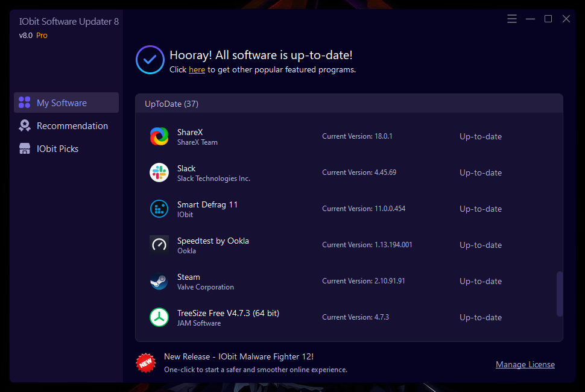Click Current Version: 18.0.1 text

[x=357, y=136]
